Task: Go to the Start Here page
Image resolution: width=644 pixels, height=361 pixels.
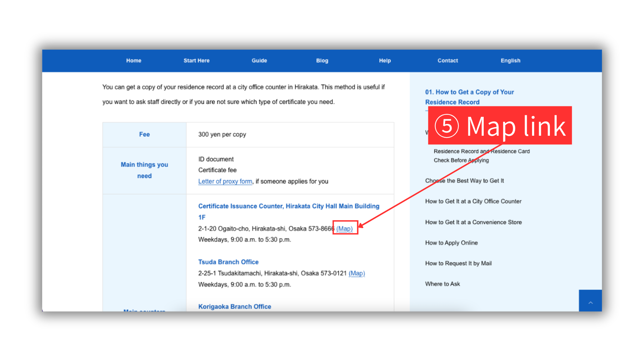Action: tap(196, 61)
